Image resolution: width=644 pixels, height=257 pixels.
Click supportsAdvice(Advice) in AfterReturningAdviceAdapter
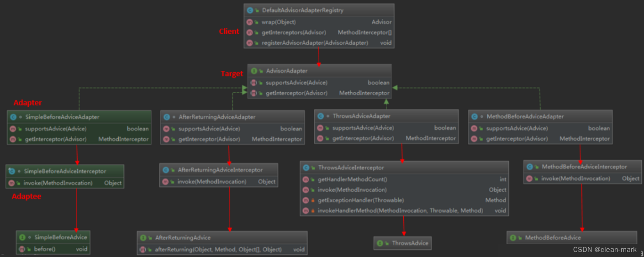(209, 129)
